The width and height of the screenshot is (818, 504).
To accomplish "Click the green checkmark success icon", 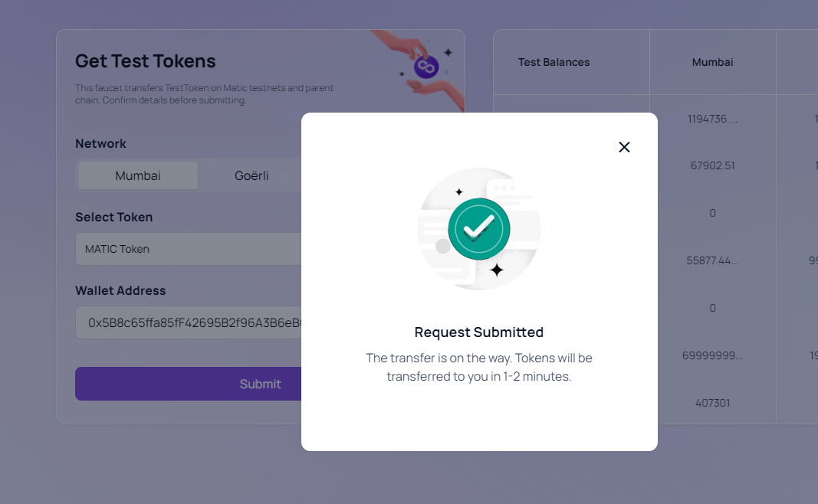I will (479, 228).
